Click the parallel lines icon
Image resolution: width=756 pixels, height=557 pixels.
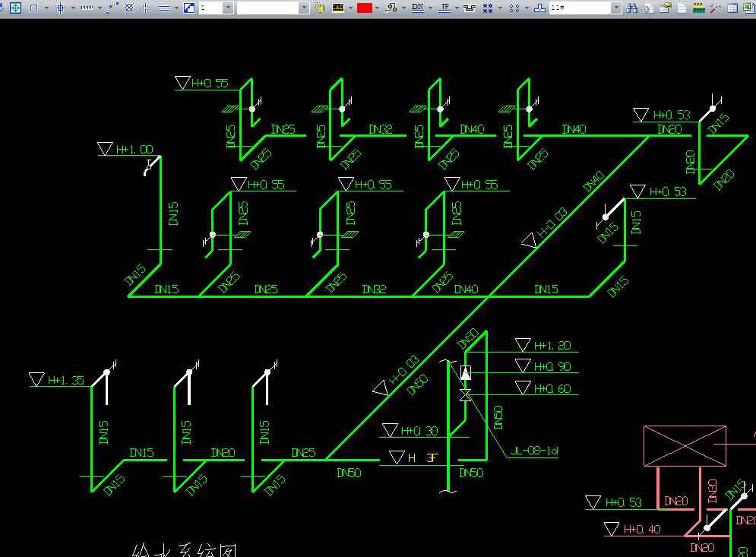click(x=164, y=8)
